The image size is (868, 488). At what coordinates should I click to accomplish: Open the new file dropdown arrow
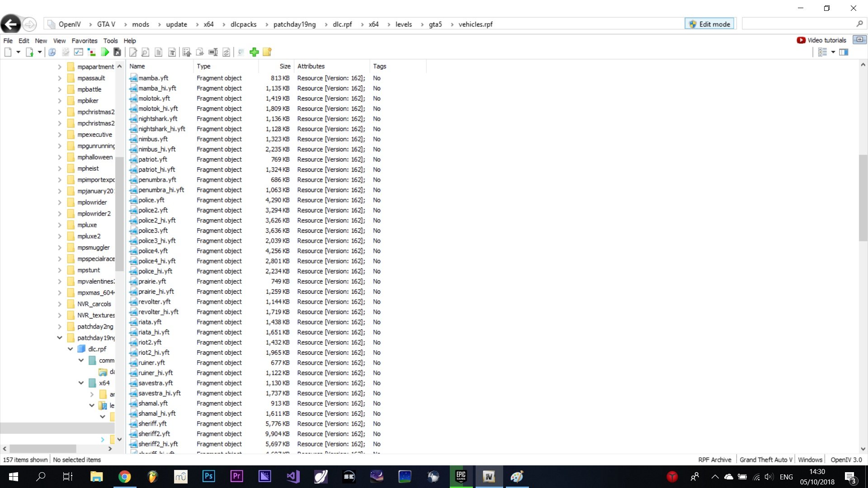point(18,52)
